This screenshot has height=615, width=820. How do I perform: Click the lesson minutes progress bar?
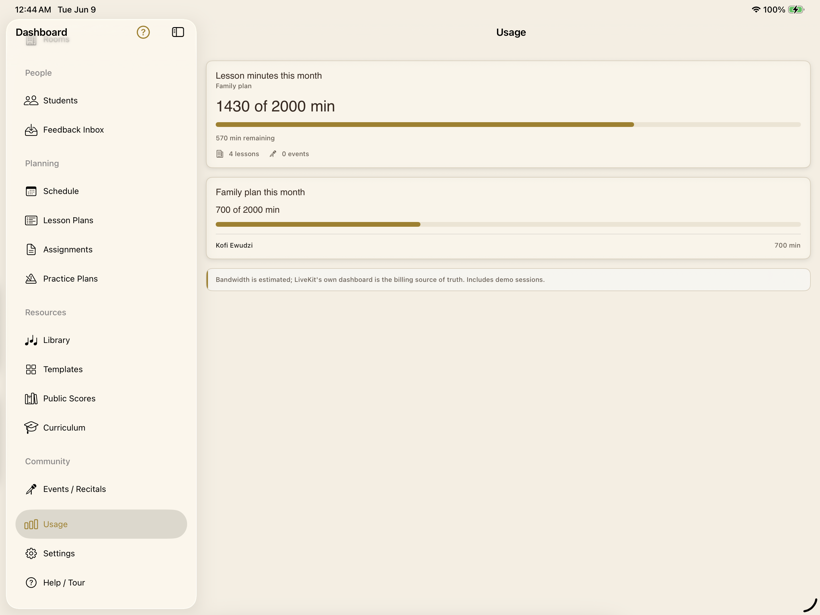[508, 124]
